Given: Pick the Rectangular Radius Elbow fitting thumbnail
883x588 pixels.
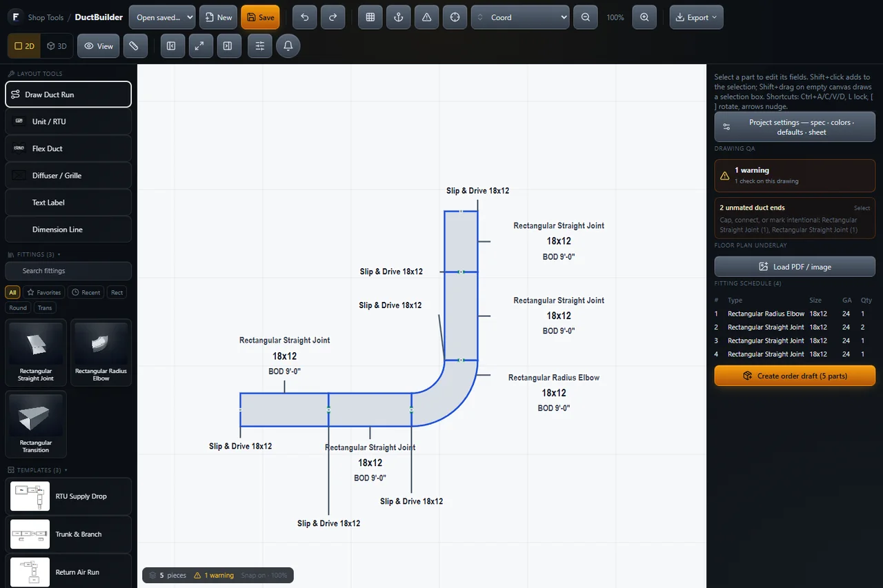Looking at the screenshot, I should [x=101, y=352].
